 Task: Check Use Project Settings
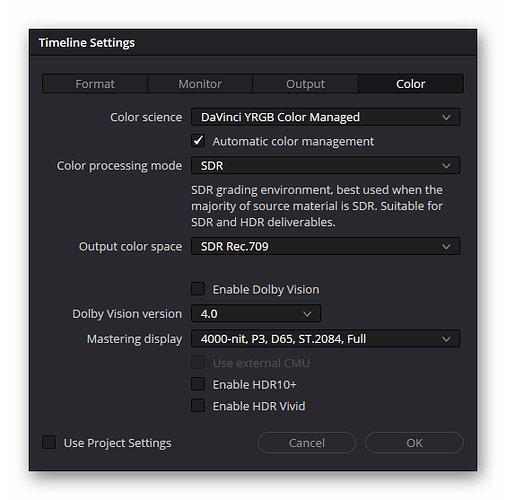(49, 442)
